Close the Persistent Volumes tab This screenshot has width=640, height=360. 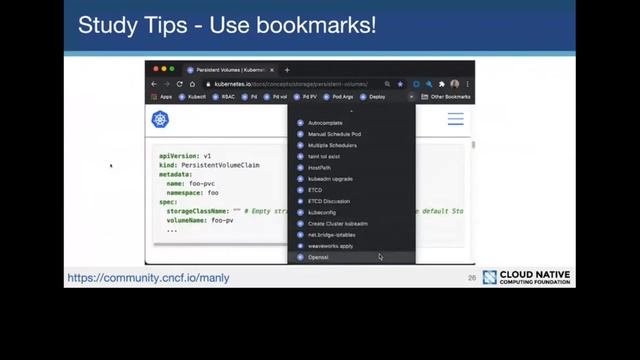[x=272, y=70]
